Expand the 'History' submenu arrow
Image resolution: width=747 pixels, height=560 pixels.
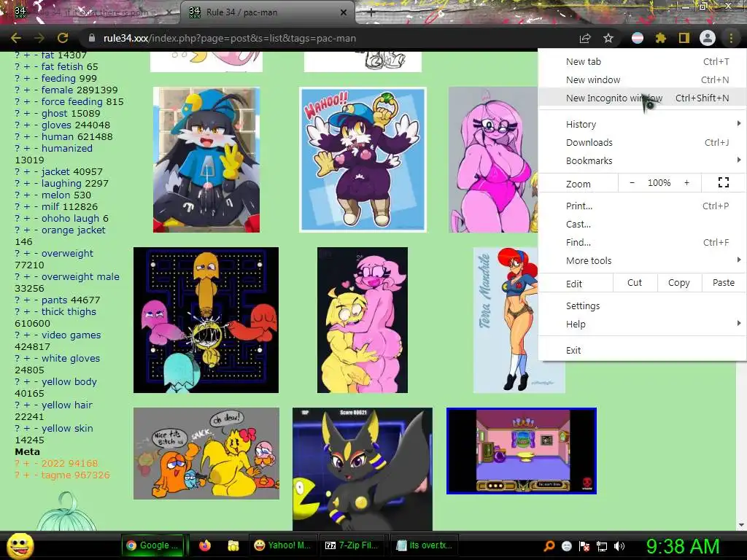(x=738, y=124)
